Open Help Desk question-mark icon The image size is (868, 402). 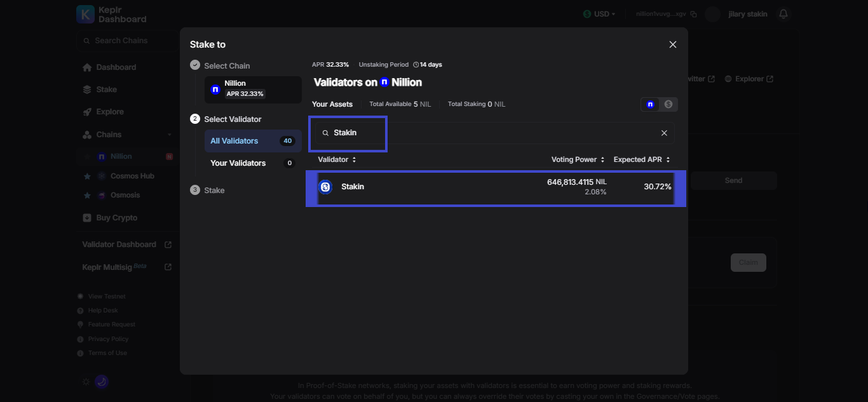[80, 311]
